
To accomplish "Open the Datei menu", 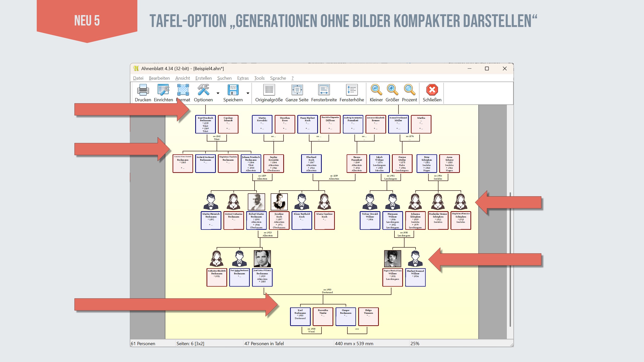I will (x=138, y=78).
